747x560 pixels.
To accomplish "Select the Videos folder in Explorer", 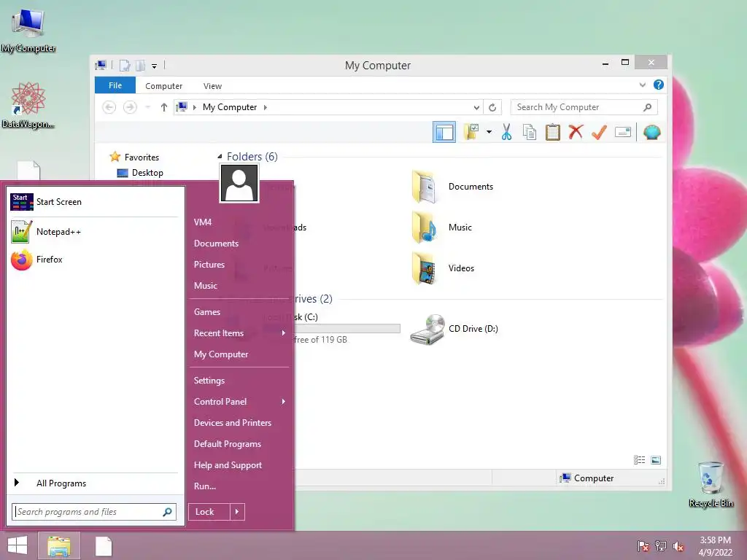I will [443, 268].
